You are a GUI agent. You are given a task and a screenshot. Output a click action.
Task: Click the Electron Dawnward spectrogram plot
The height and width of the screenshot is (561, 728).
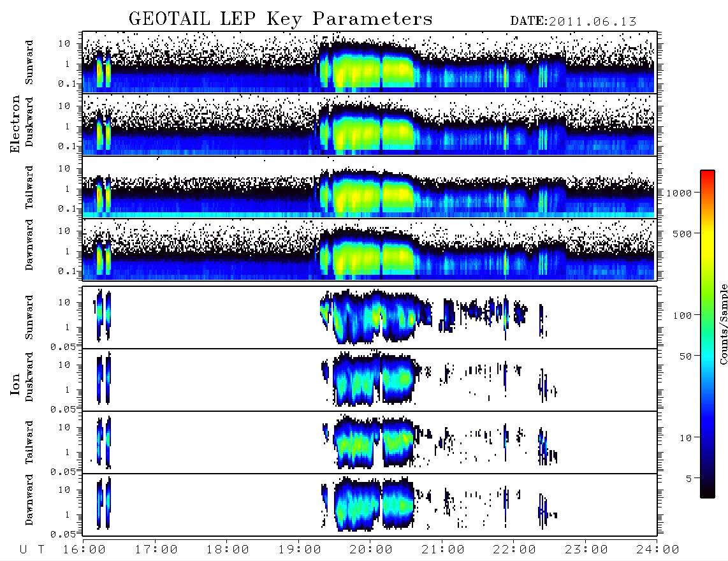pos(370,250)
